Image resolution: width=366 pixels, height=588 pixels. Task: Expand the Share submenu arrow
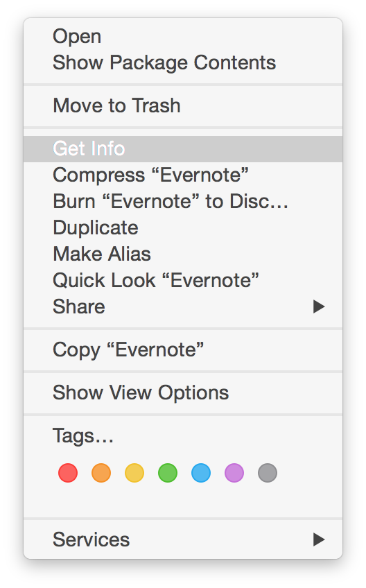[x=319, y=306]
